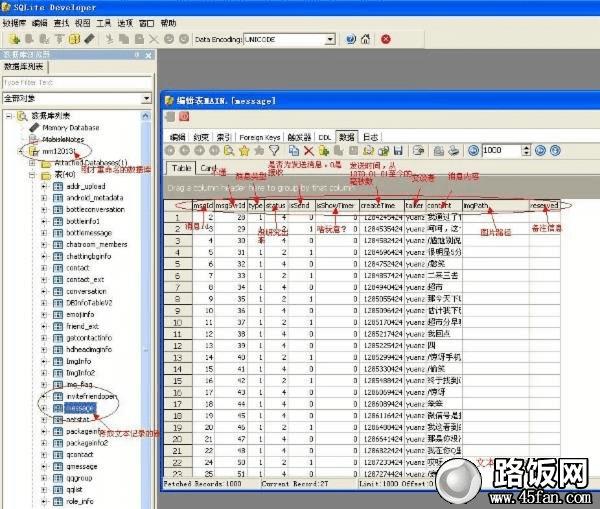Viewport: 600px width, 509px height.
Task: Expand the qmessage table node
Action: 44,467
